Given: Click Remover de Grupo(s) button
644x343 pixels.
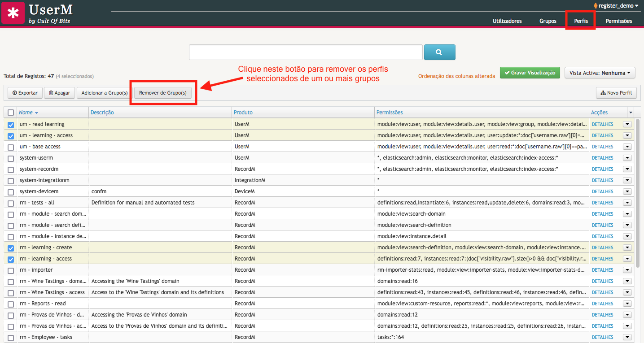Looking at the screenshot, I should [163, 93].
